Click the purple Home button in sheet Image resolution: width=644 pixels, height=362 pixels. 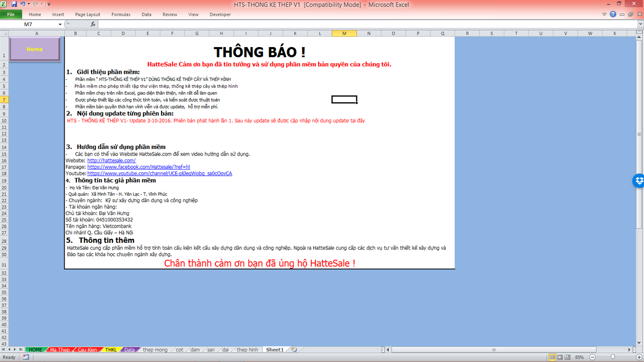tap(35, 49)
